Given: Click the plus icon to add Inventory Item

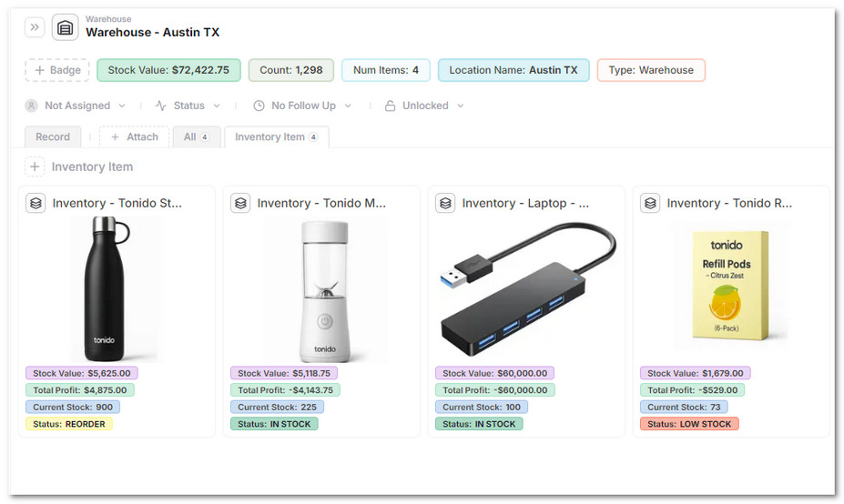Looking at the screenshot, I should pos(35,166).
